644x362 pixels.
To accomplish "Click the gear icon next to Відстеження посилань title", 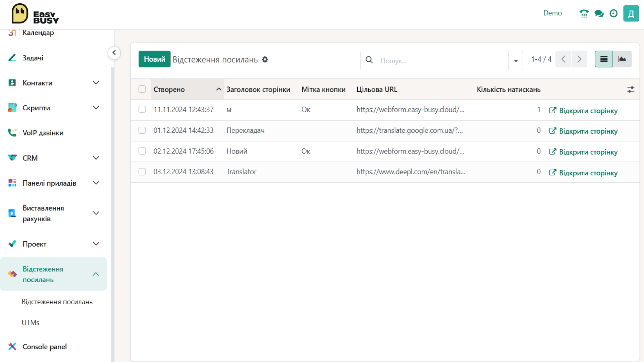I will click(x=265, y=59).
